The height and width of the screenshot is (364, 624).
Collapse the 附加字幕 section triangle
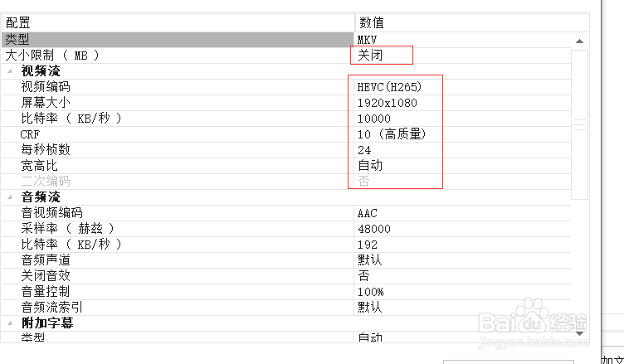9,323
